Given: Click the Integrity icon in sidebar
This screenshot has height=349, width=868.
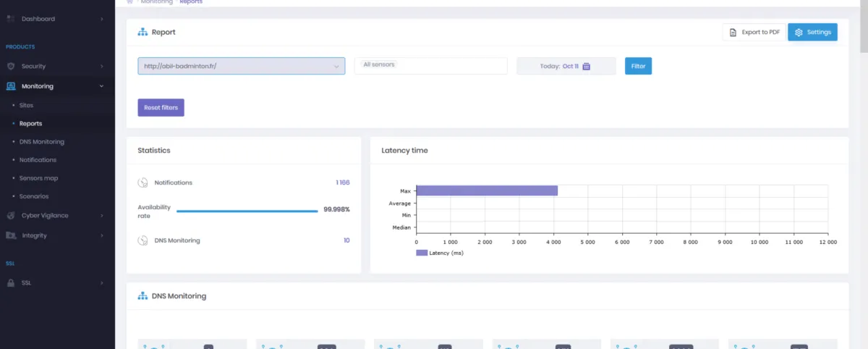Looking at the screenshot, I should [11, 235].
